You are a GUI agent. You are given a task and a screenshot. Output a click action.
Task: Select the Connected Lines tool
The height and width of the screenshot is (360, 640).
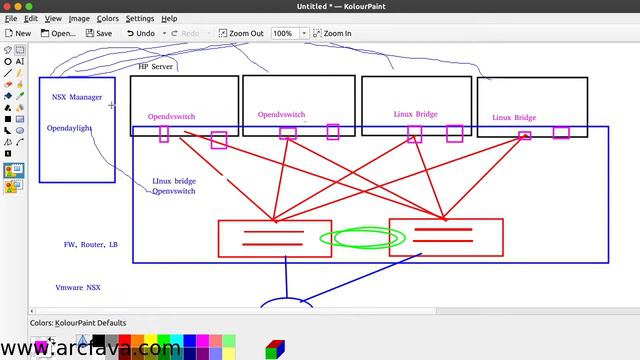click(x=8, y=142)
